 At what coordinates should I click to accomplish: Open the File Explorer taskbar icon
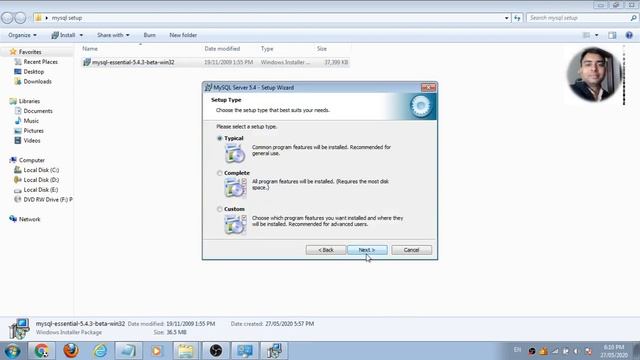point(186,351)
